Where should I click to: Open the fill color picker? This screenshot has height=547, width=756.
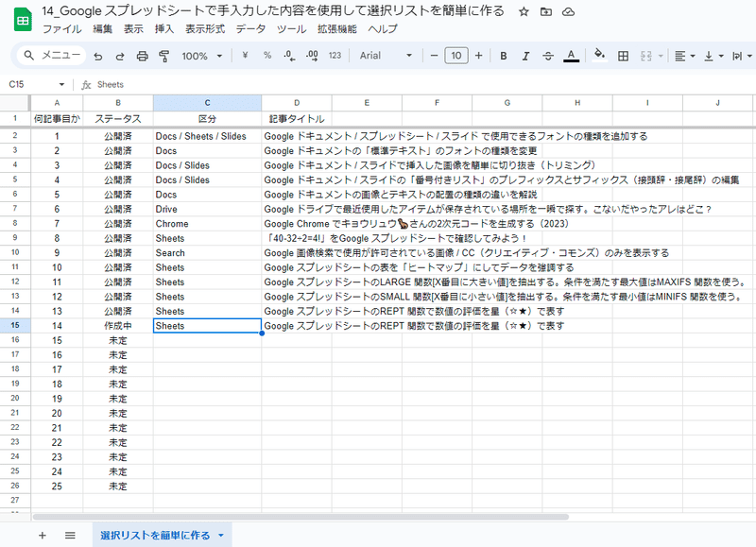(x=599, y=55)
